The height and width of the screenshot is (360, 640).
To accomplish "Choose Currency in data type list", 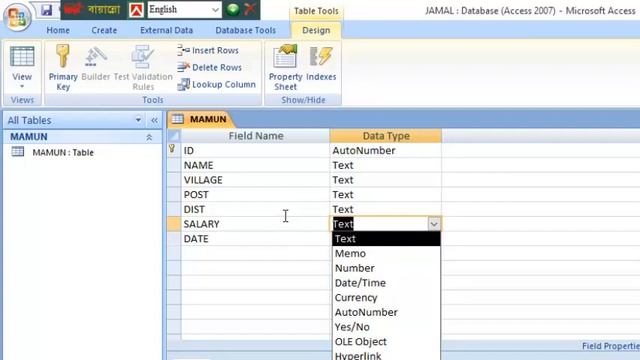I will pyautogui.click(x=386, y=298).
